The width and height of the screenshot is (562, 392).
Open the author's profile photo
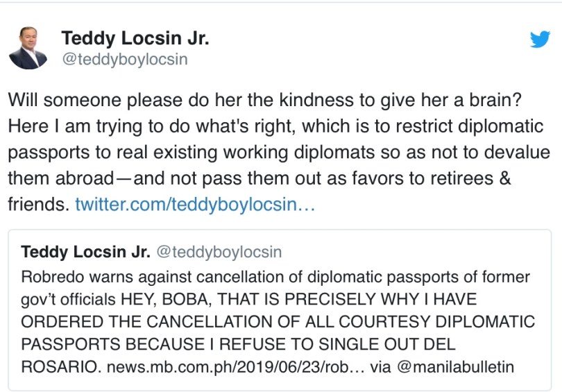[x=28, y=49]
